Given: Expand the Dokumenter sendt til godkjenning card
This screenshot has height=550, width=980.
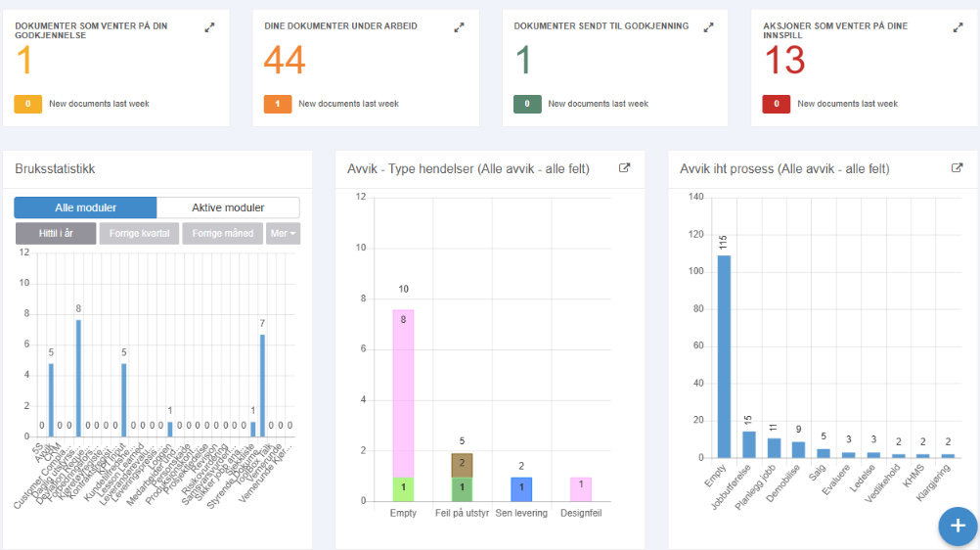Looking at the screenshot, I should click(x=708, y=27).
